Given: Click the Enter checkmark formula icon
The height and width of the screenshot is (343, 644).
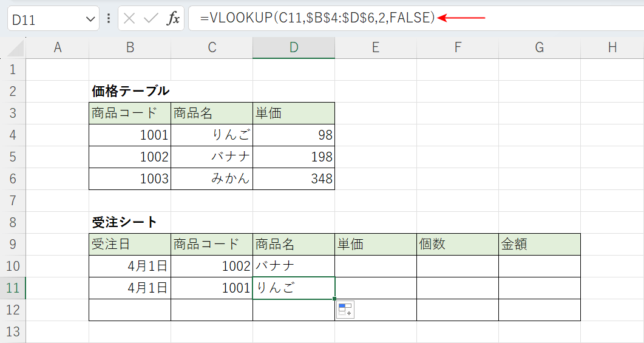Looking at the screenshot, I should pyautogui.click(x=151, y=19).
